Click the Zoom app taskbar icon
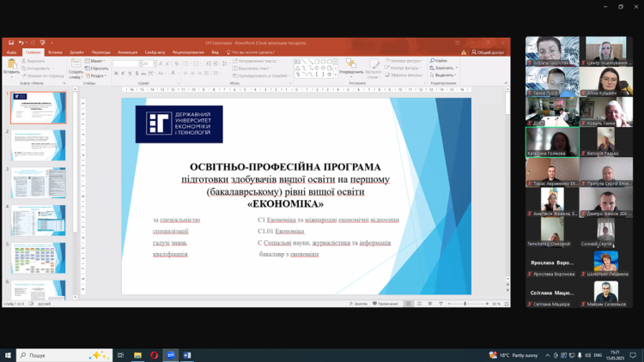The height and width of the screenshot is (362, 644). [x=171, y=355]
